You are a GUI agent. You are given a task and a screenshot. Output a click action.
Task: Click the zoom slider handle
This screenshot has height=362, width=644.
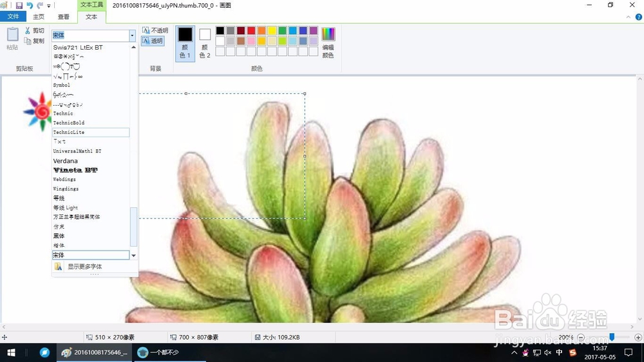[612, 337]
